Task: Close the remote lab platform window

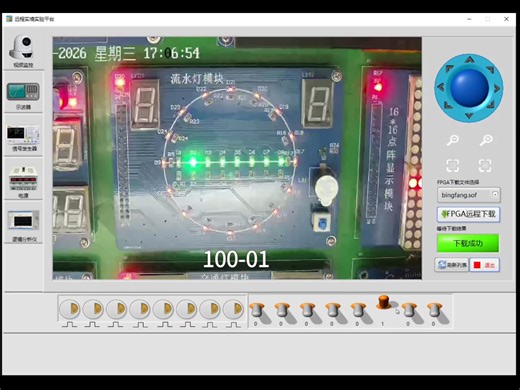Action: (x=506, y=19)
